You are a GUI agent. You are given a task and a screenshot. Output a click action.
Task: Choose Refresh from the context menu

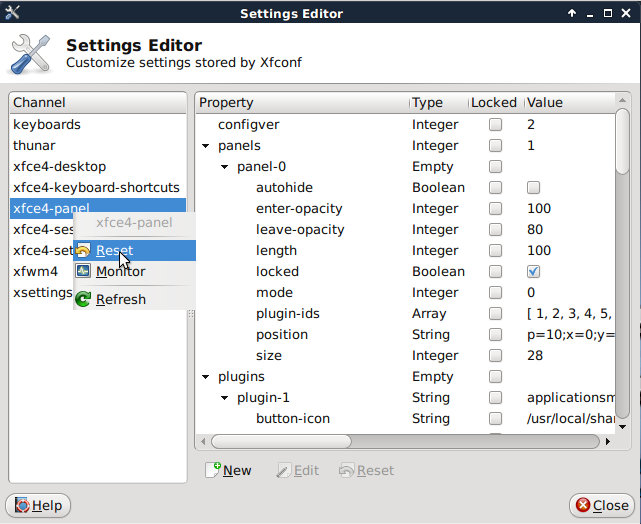(x=134, y=299)
